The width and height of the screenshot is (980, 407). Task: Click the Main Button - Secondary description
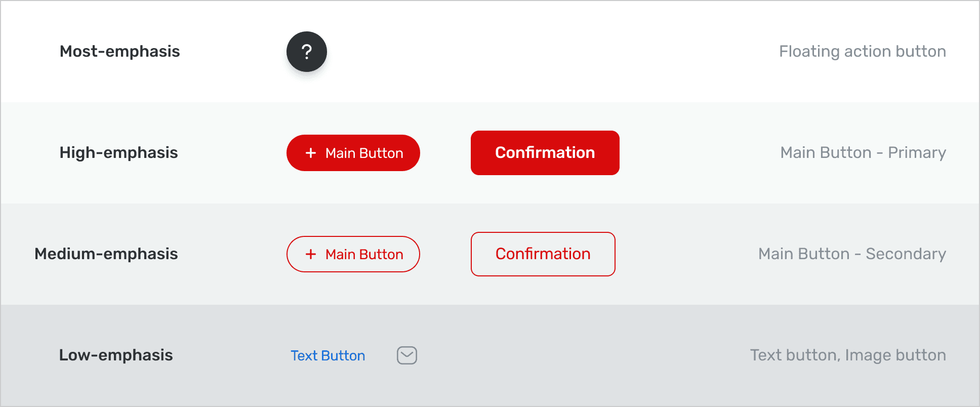point(852,254)
